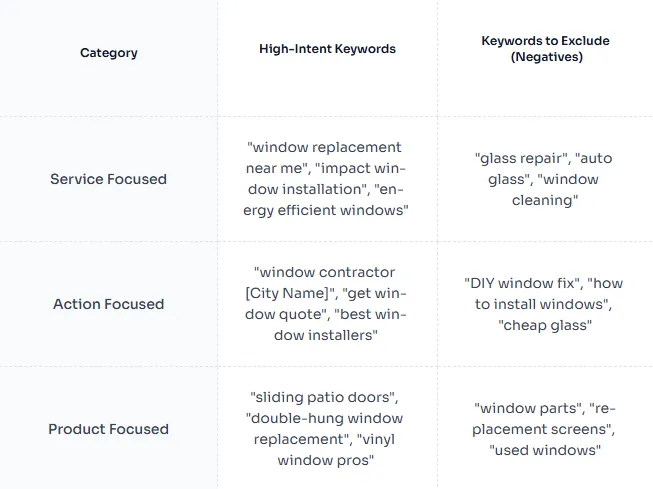Select the "window parts" negatives cell
The width and height of the screenshot is (653, 489).
545,428
